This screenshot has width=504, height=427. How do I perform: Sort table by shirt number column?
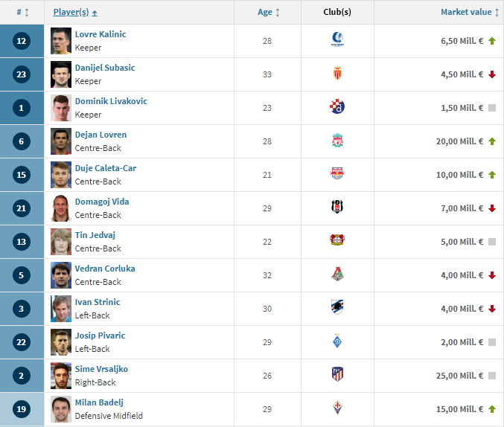click(22, 12)
